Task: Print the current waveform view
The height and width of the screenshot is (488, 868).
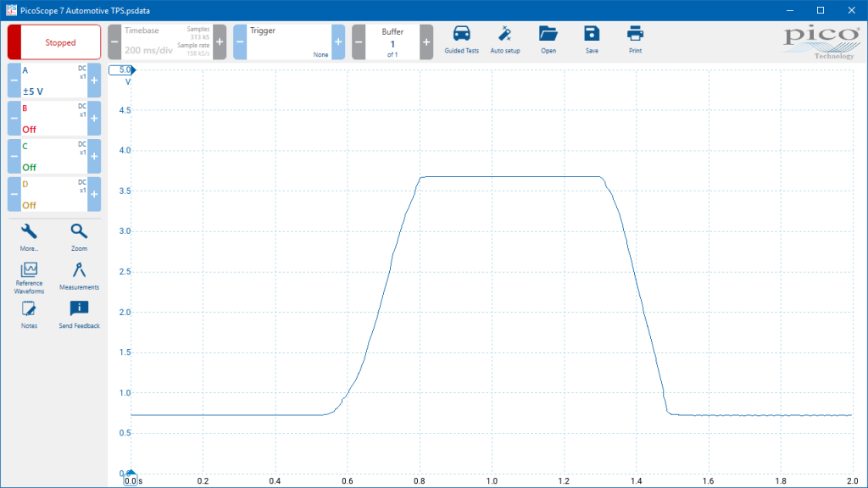Action: 635,40
